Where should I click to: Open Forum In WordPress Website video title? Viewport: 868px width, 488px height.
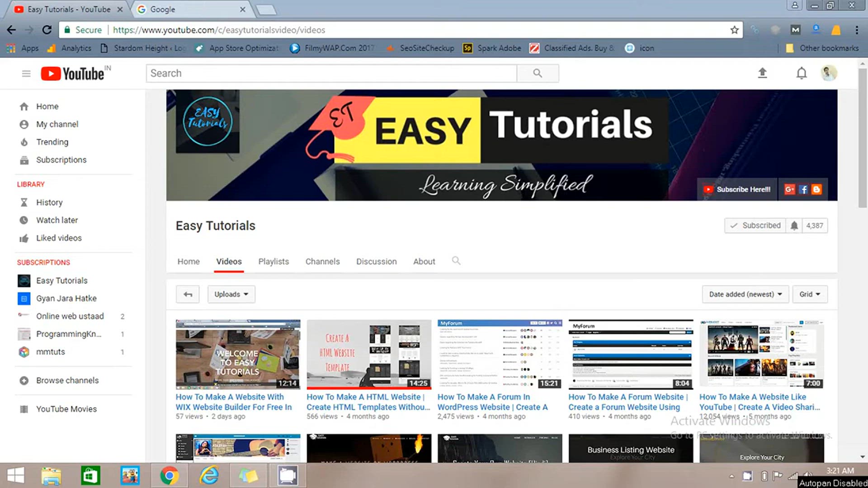492,402
